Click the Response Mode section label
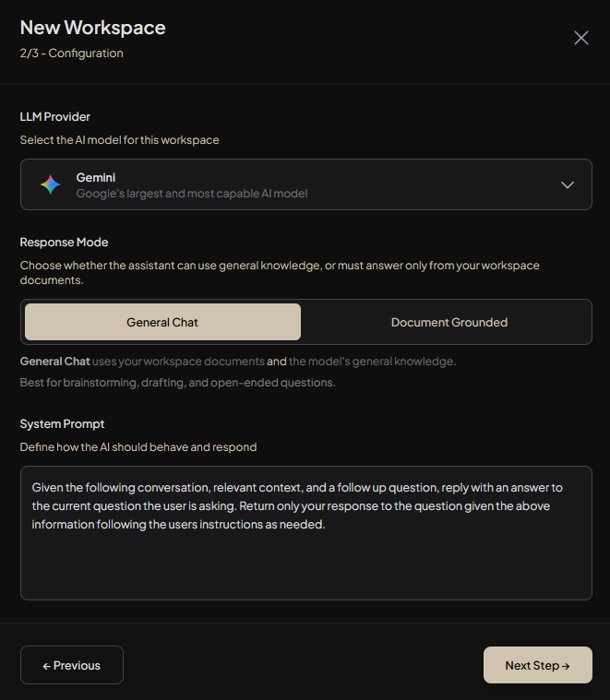This screenshot has width=610, height=700. pyautogui.click(x=64, y=243)
